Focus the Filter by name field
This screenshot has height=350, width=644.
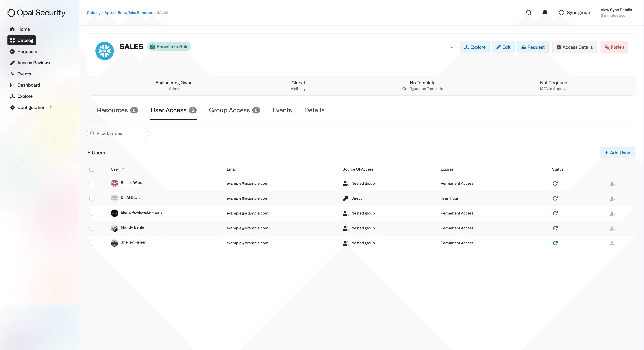(x=118, y=133)
